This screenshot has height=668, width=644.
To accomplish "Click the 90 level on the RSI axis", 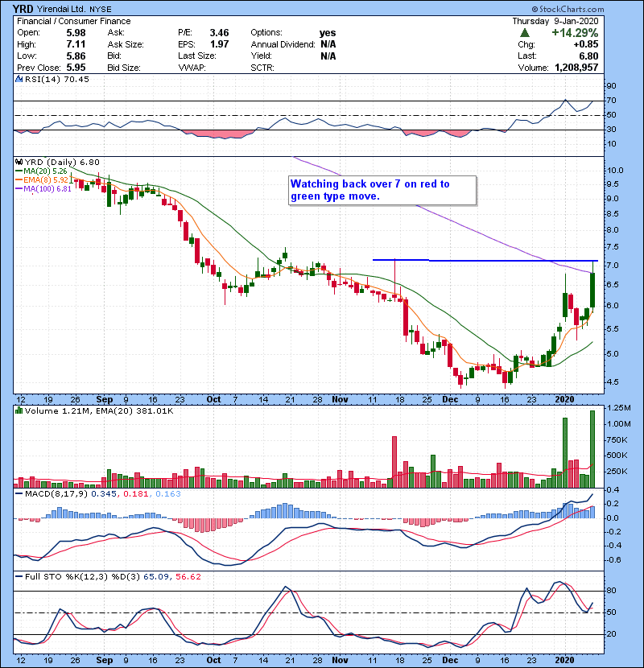I will (x=611, y=86).
